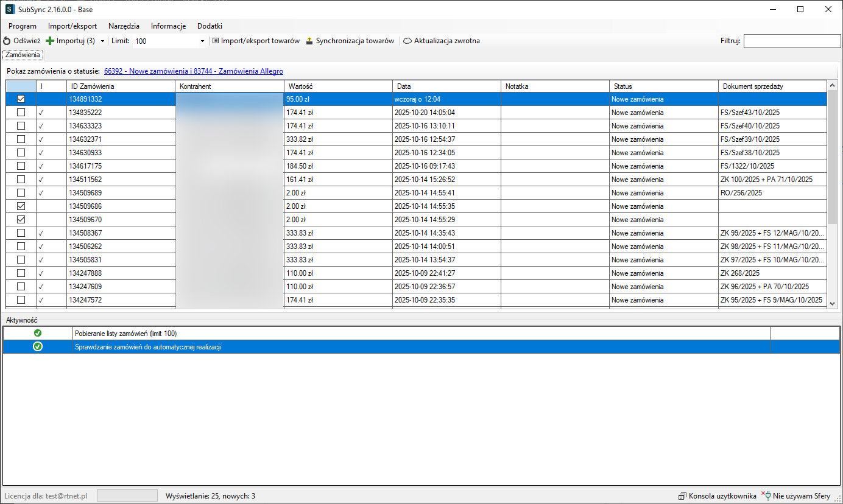The image size is (843, 504).
Task: Check the checkbox for order 134835222
Action: (x=21, y=113)
